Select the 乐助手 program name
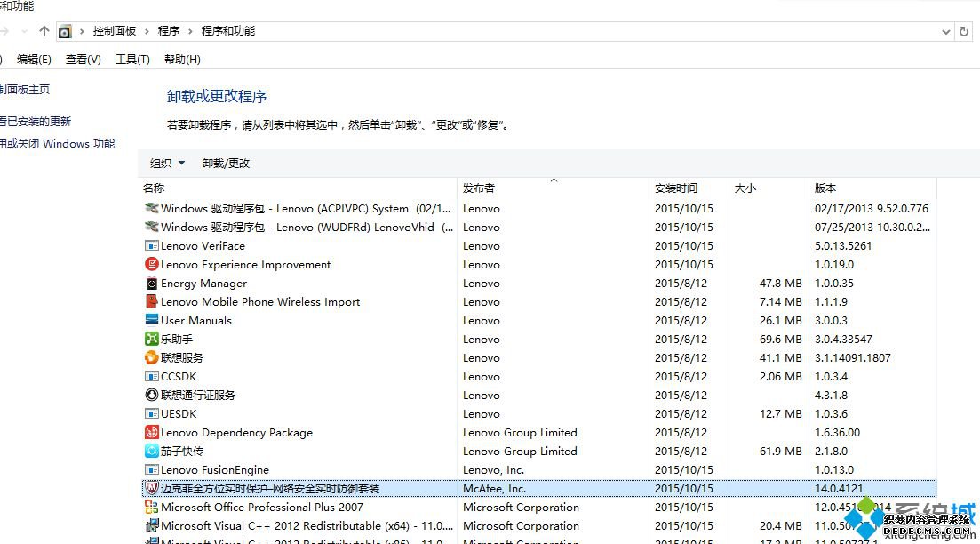 (177, 339)
